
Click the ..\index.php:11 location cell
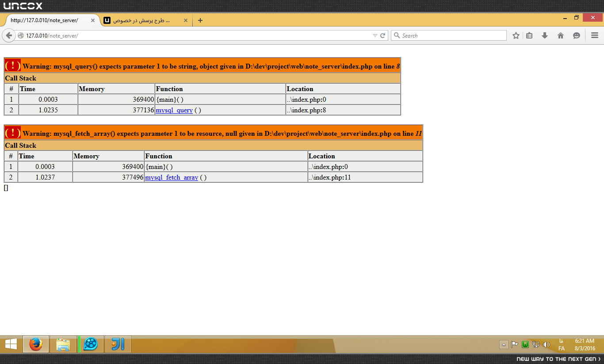(365, 177)
